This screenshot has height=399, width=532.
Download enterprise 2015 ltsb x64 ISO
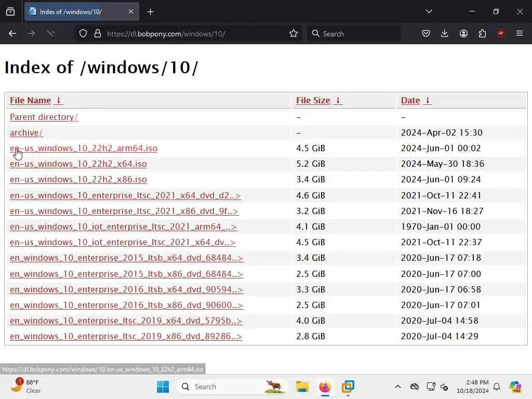point(127,258)
